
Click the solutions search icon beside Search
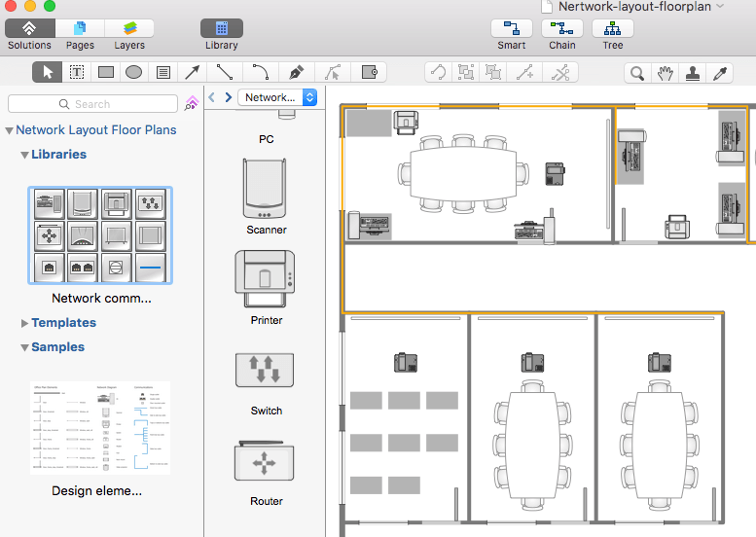click(x=192, y=103)
